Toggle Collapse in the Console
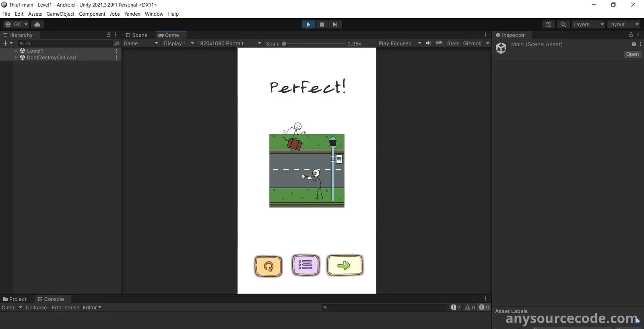644x329 pixels. pyautogui.click(x=36, y=308)
